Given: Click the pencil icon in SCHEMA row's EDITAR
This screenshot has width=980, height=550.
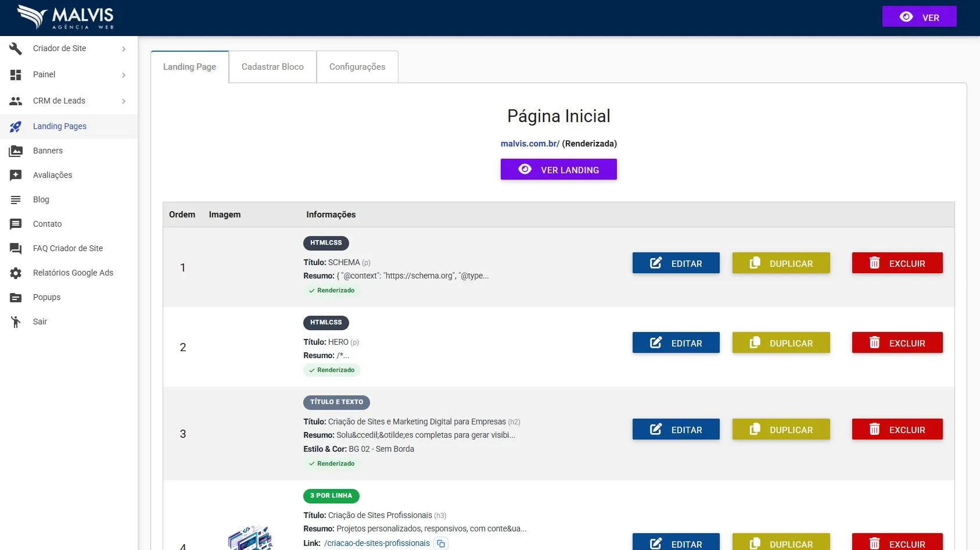Looking at the screenshot, I should coord(656,263).
